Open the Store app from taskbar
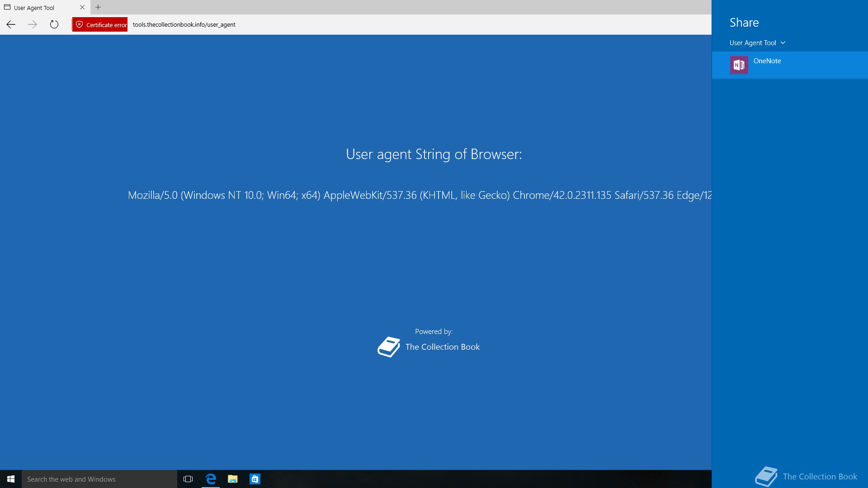The image size is (868, 488). pos(255,479)
